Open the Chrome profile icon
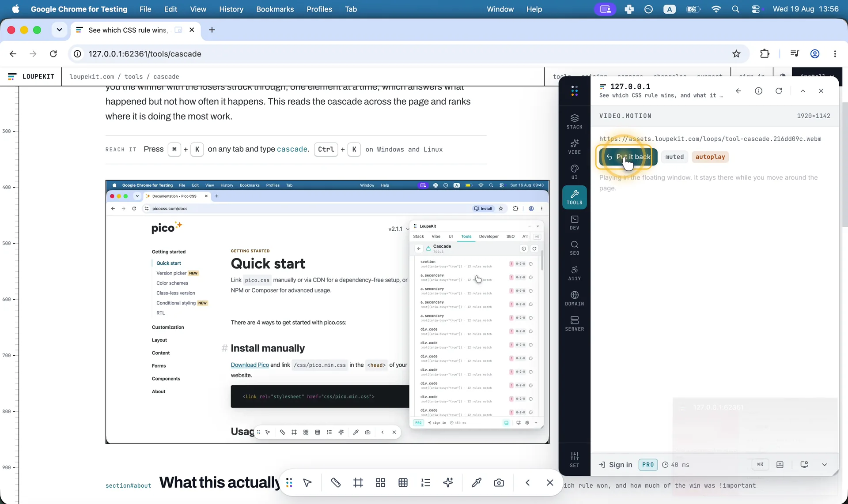848x504 pixels. [x=815, y=54]
